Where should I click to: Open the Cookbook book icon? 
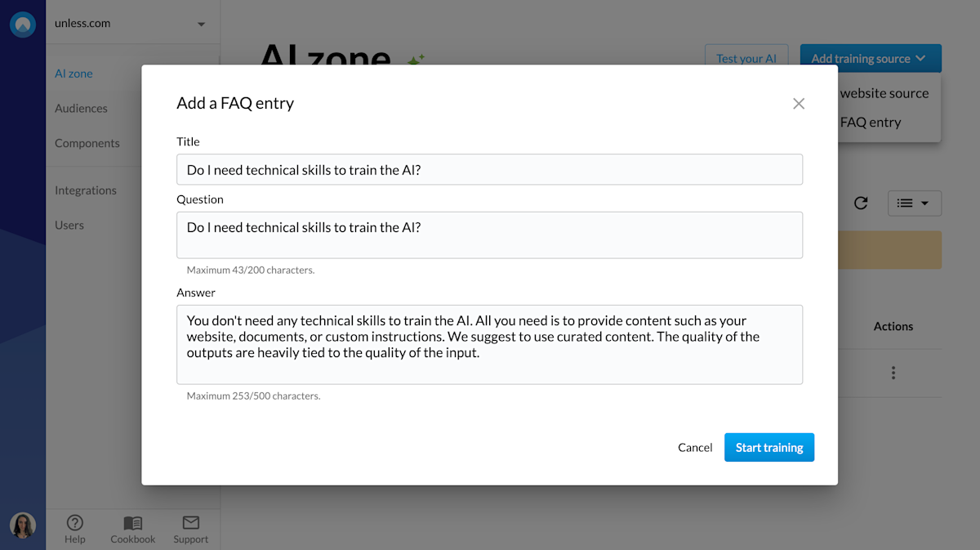point(132,523)
